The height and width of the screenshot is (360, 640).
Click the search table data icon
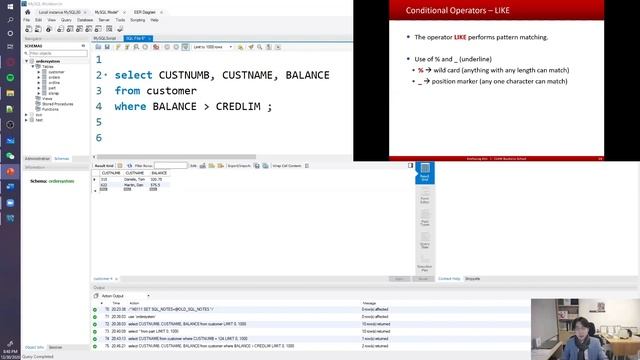[x=109, y=29]
